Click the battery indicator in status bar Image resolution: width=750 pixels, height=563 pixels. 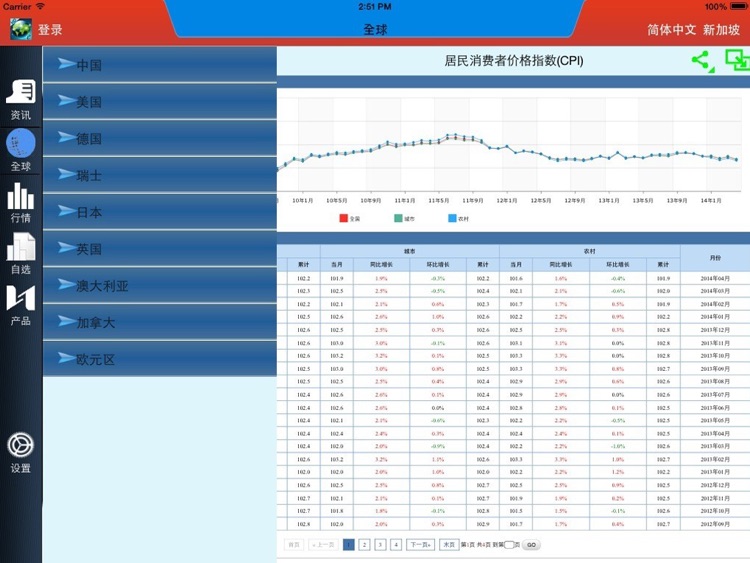point(739,6)
